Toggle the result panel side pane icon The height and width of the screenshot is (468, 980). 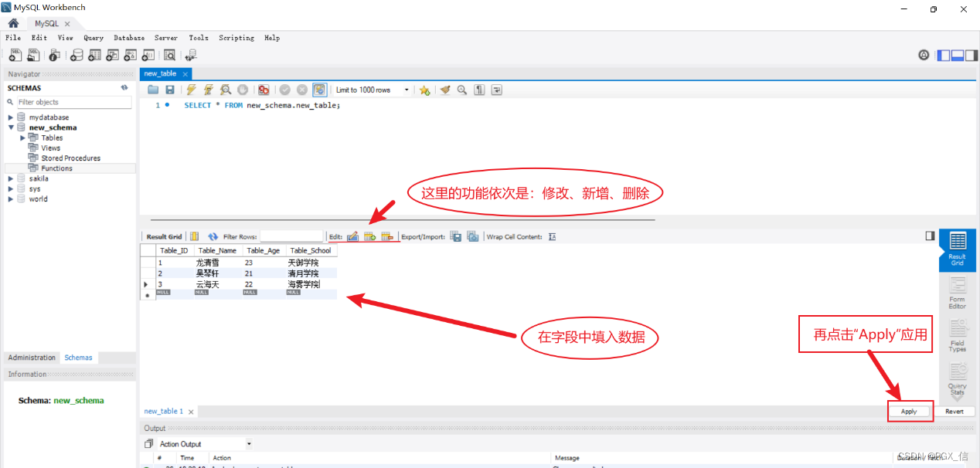(930, 236)
